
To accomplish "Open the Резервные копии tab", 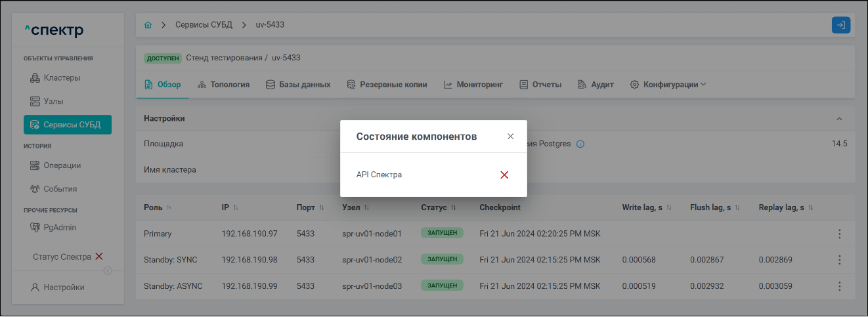I will (387, 85).
